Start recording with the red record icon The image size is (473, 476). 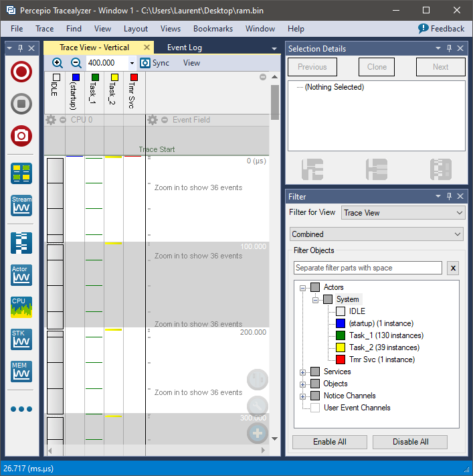point(21,72)
